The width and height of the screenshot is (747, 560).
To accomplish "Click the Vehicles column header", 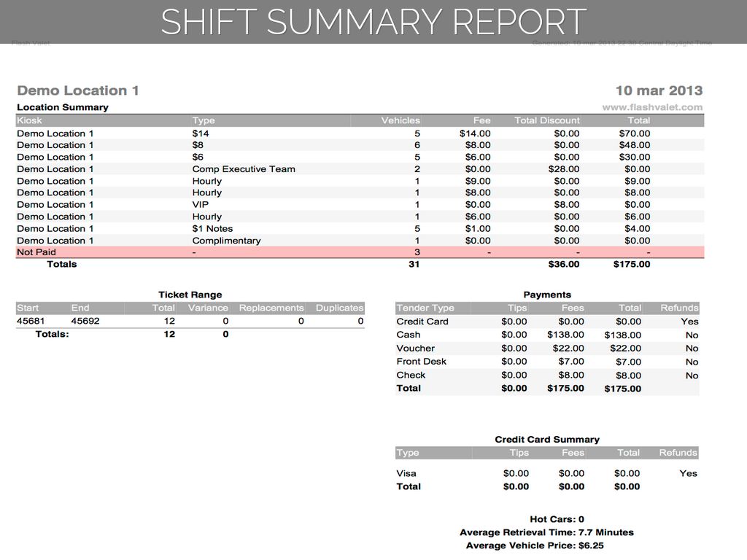I will [400, 120].
